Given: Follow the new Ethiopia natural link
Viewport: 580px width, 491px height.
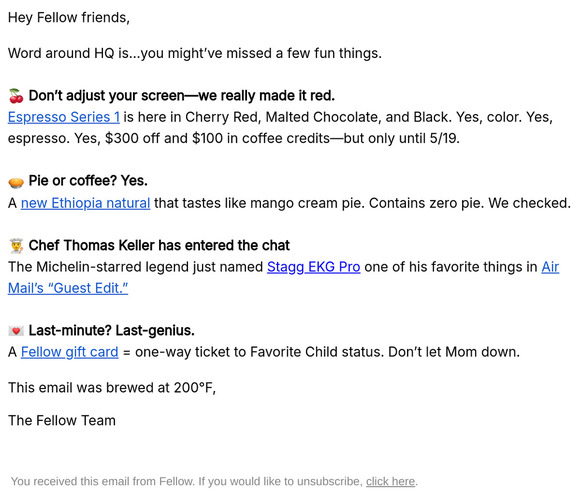Looking at the screenshot, I should pos(85,203).
